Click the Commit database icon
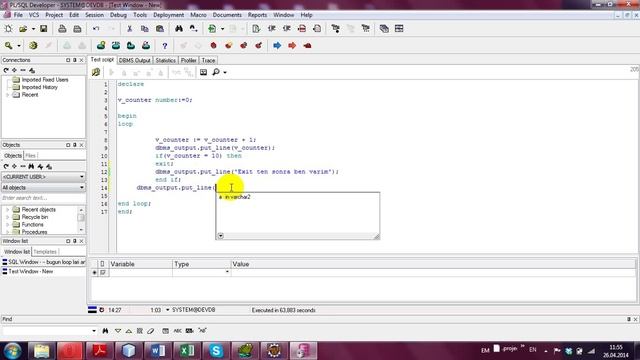640x360 pixels. [x=101, y=45]
